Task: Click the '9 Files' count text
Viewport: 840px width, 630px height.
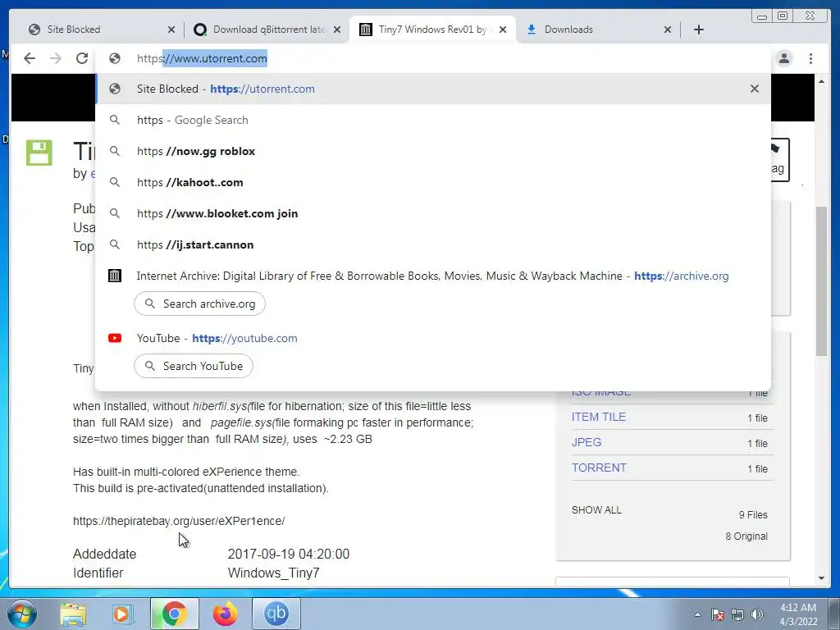Action: [x=753, y=515]
